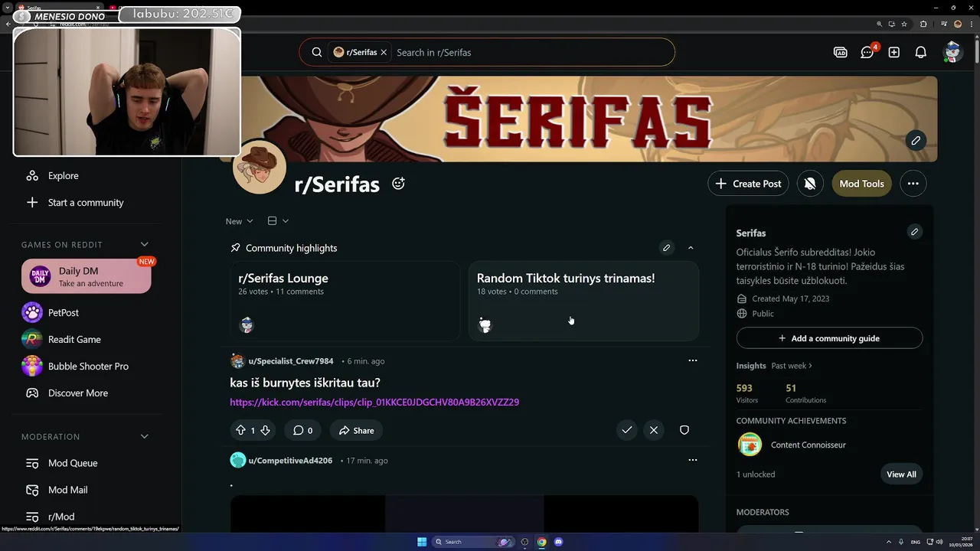Open mod shield actions on burnytes post

coord(684,430)
